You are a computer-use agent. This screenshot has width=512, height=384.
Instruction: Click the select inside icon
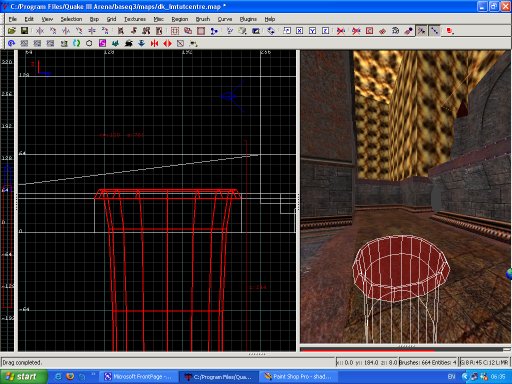[x=159, y=31]
